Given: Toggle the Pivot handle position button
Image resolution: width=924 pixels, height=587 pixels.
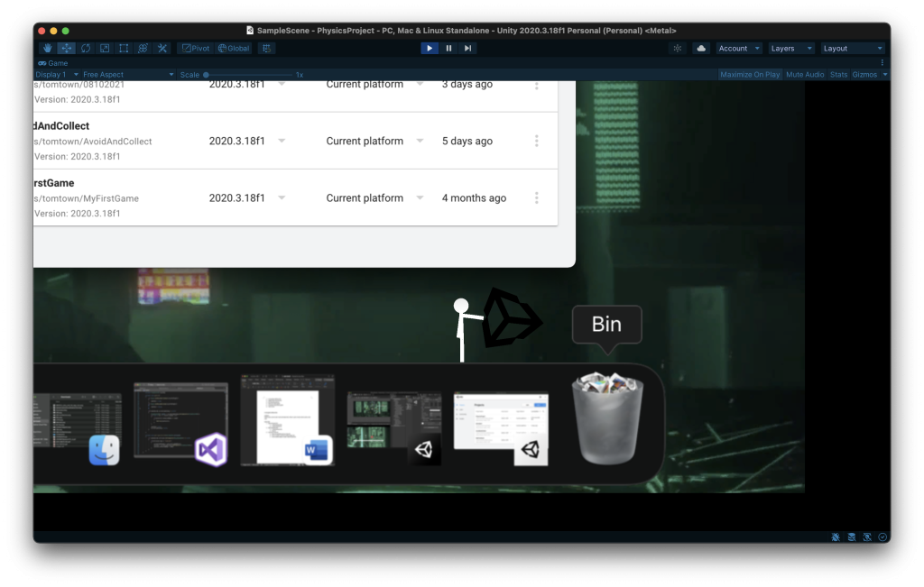Looking at the screenshot, I should [x=196, y=49].
